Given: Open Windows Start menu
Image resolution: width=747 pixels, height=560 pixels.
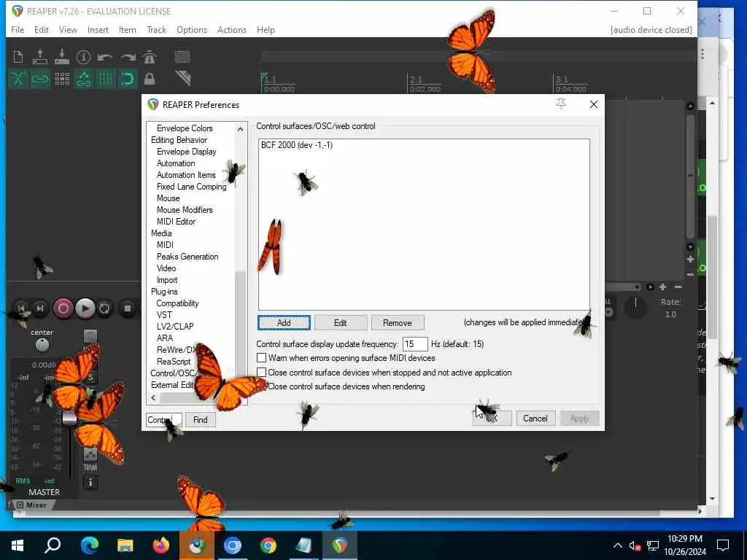Looking at the screenshot, I should point(18,545).
